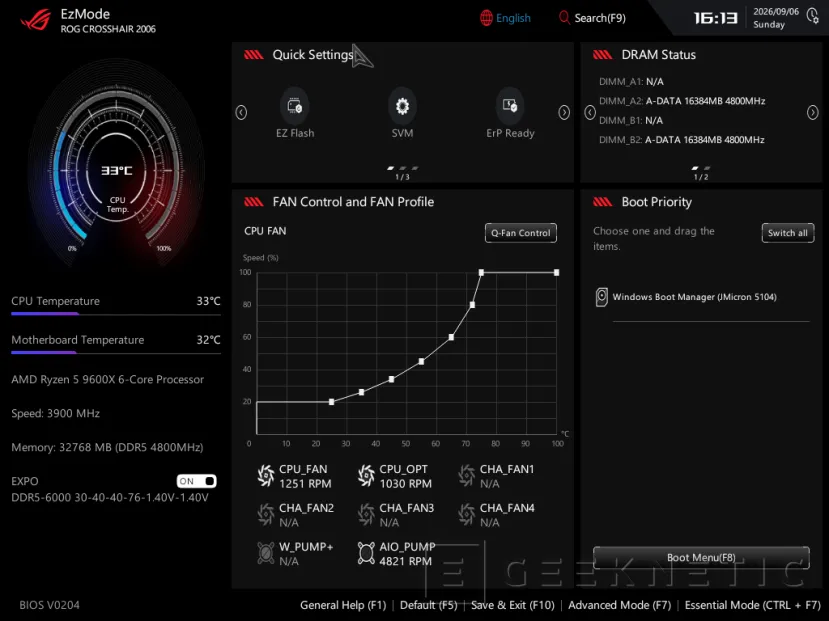Click the globe language icon
Image resolution: width=829 pixels, height=621 pixels.
(486, 18)
